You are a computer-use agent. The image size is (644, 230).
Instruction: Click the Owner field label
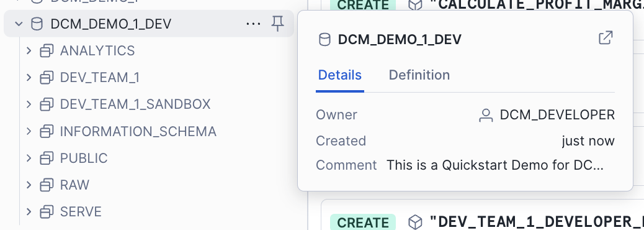point(336,115)
